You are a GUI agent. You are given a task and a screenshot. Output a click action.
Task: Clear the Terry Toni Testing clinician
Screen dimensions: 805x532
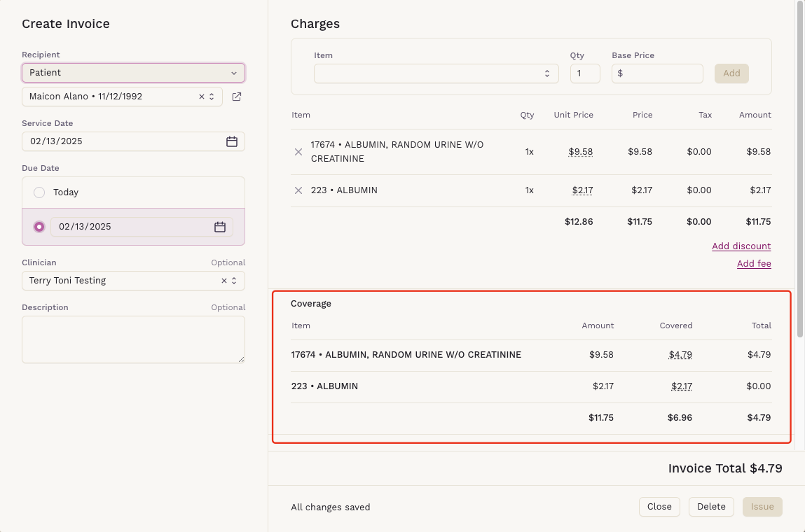coord(223,281)
